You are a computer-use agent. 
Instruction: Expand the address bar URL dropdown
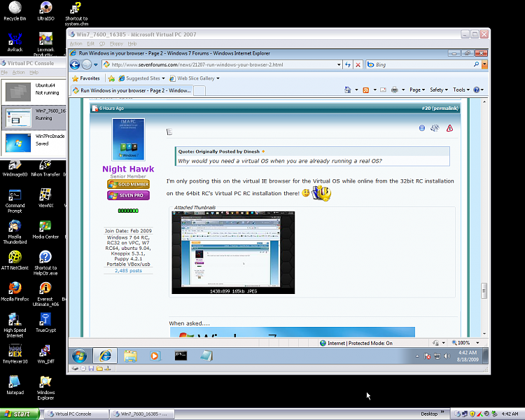(x=339, y=64)
